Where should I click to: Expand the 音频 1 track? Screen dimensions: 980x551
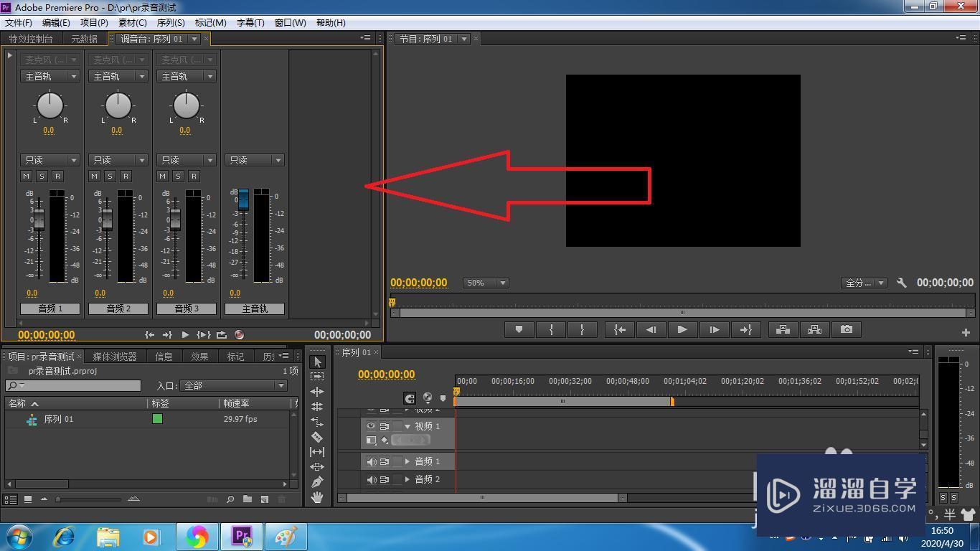(407, 461)
